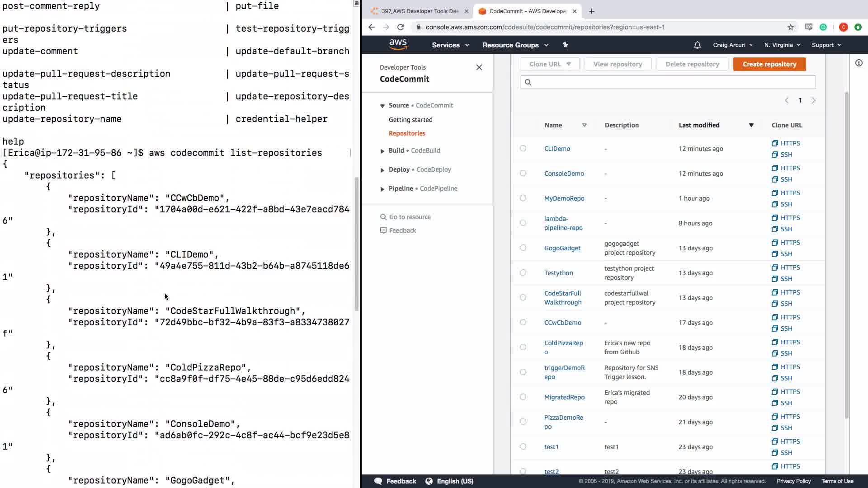
Task: Select the CLIDemo repository radio button
Action: coord(523,148)
